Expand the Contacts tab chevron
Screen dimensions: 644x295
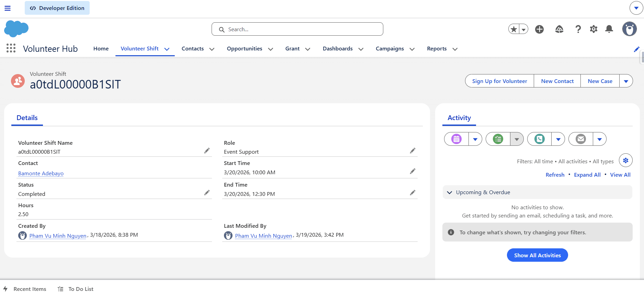tap(212, 49)
